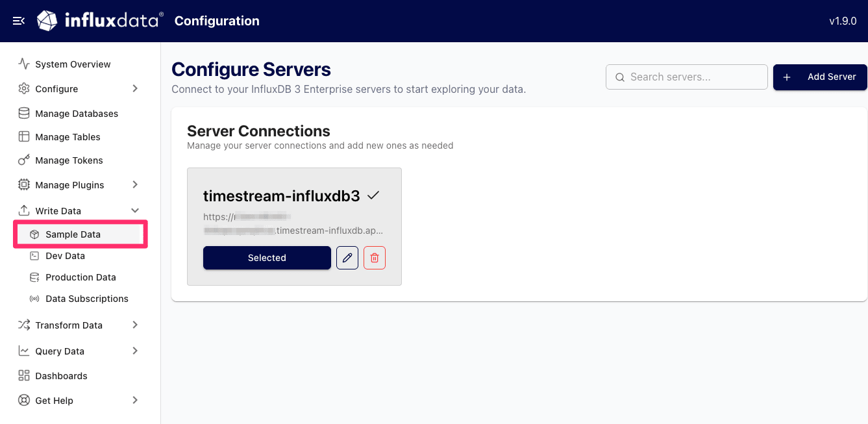The image size is (868, 424).
Task: Focus the Search servers input field
Action: click(x=687, y=77)
